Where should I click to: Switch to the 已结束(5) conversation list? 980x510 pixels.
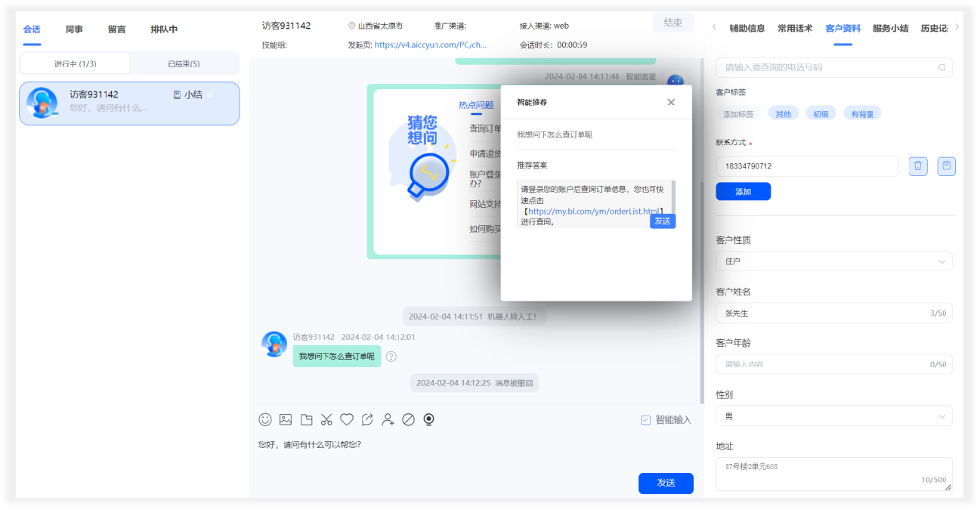[x=184, y=64]
